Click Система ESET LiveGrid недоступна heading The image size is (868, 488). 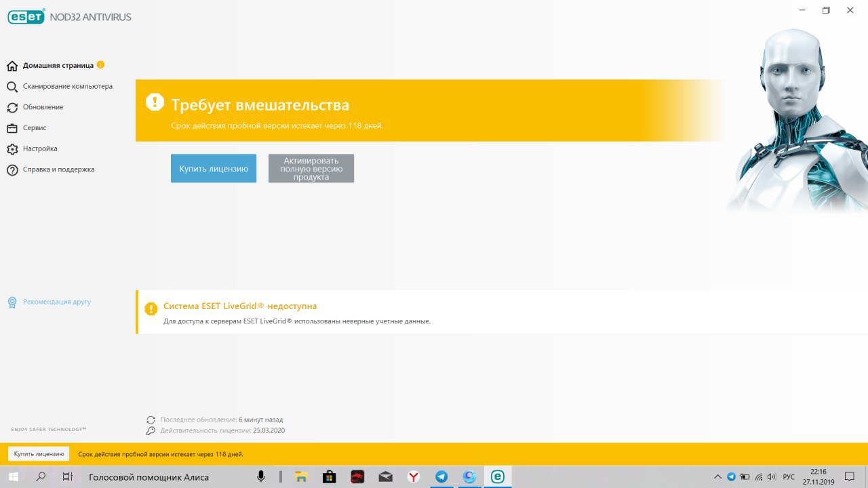click(x=240, y=306)
